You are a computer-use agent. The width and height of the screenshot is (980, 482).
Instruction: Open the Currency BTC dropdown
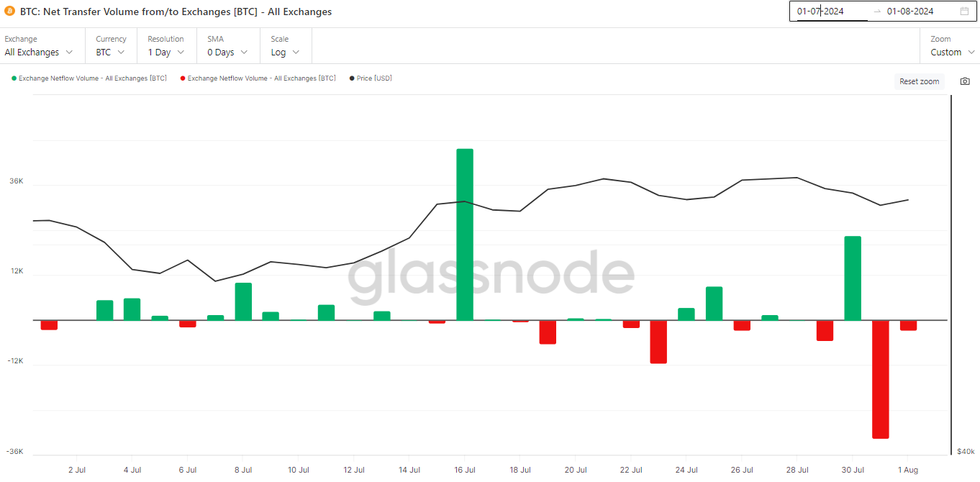(110, 53)
